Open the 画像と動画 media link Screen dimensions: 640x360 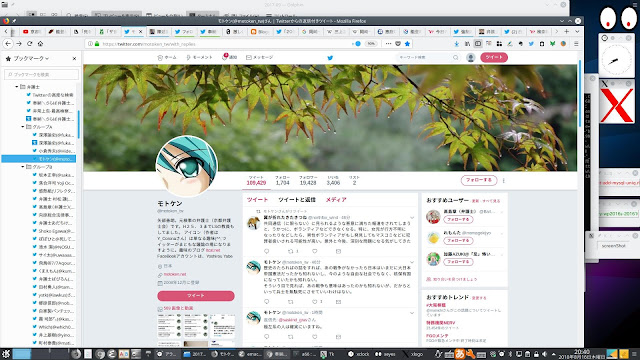click(x=178, y=308)
